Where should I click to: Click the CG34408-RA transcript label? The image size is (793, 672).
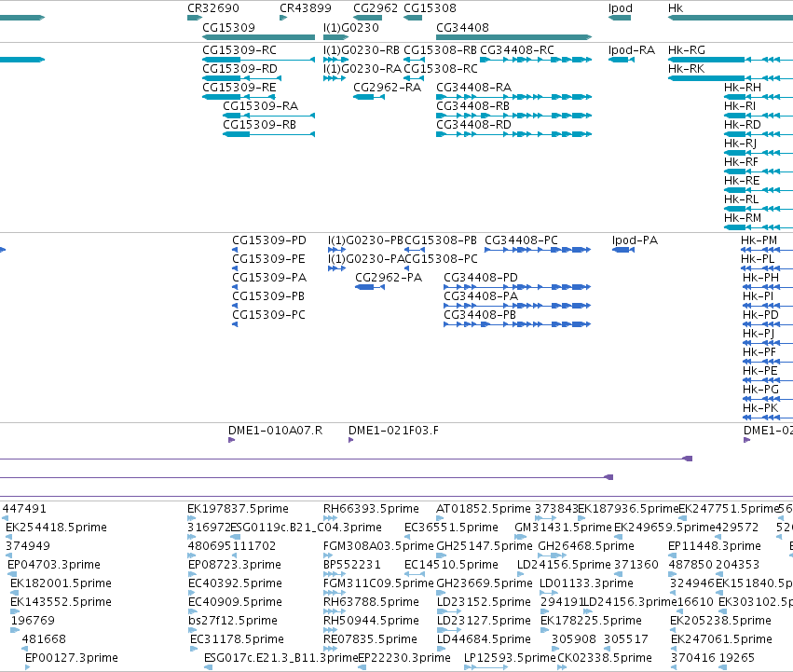(x=474, y=88)
